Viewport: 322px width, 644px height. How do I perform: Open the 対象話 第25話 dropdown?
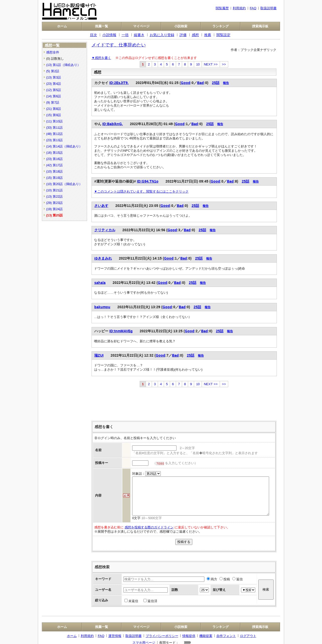point(153,473)
